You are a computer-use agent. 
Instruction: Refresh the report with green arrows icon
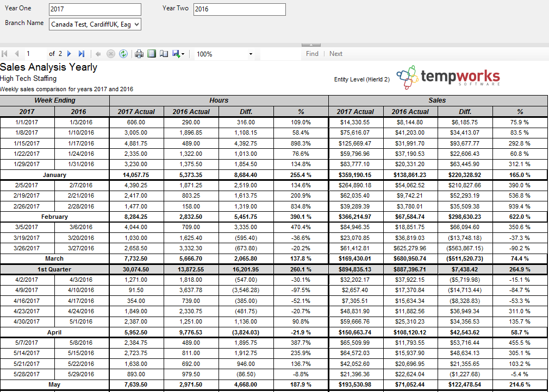[123, 54]
